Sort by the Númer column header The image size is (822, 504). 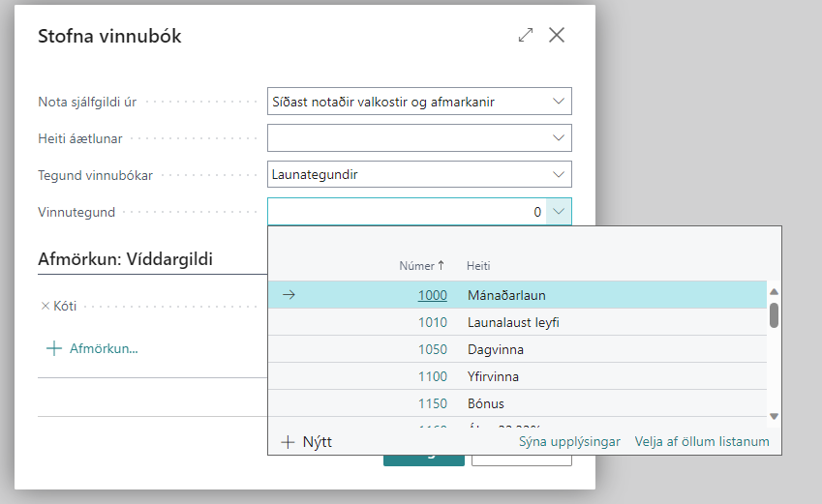click(422, 266)
